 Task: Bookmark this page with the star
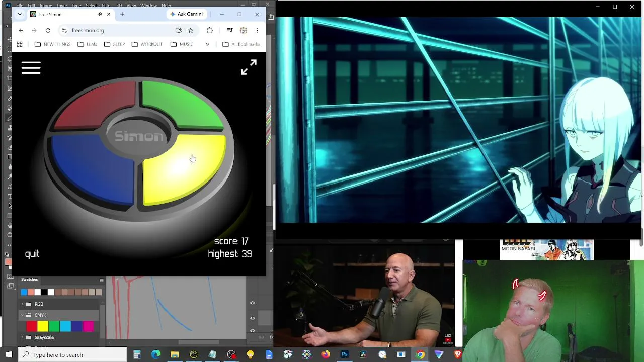[x=190, y=30]
